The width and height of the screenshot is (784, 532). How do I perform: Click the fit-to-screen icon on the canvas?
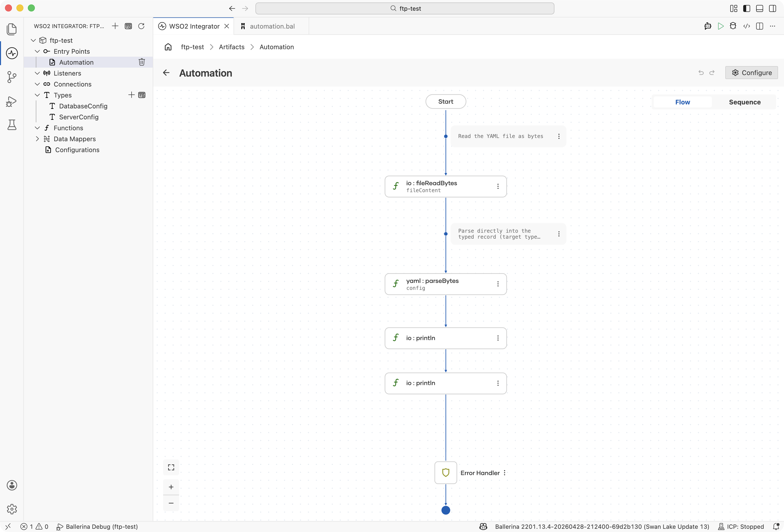171,467
